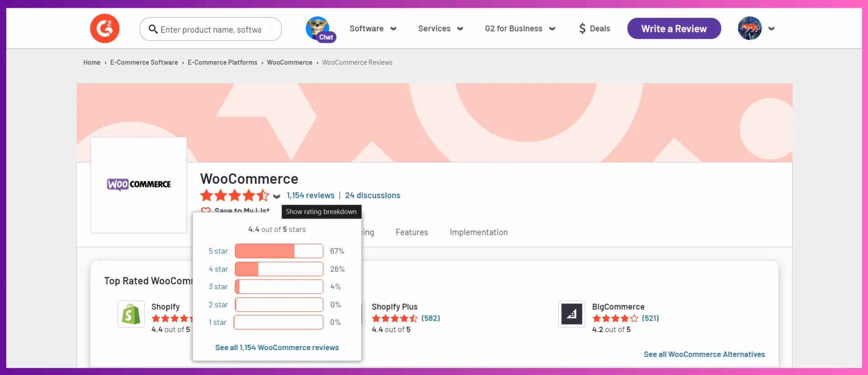The width and height of the screenshot is (868, 375).
Task: Click the Shopify logo icon
Action: (x=131, y=314)
